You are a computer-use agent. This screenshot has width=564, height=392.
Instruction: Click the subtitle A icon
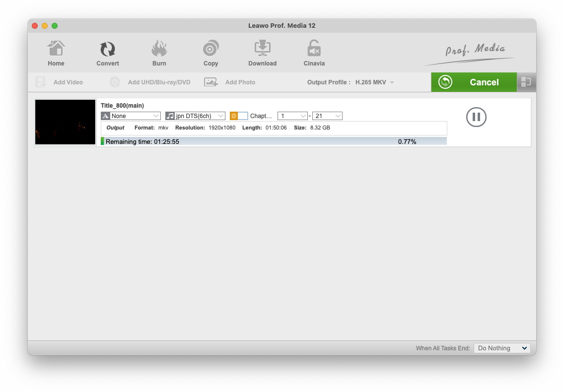105,116
